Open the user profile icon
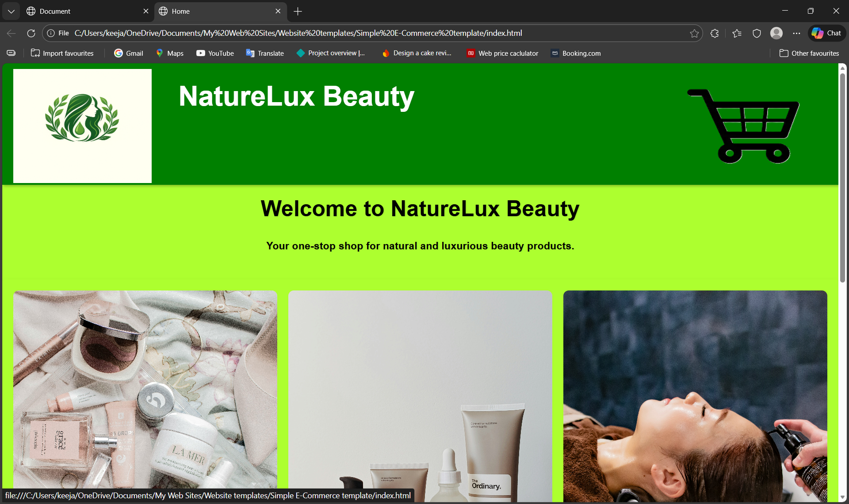The width and height of the screenshot is (849, 504). coord(776,33)
